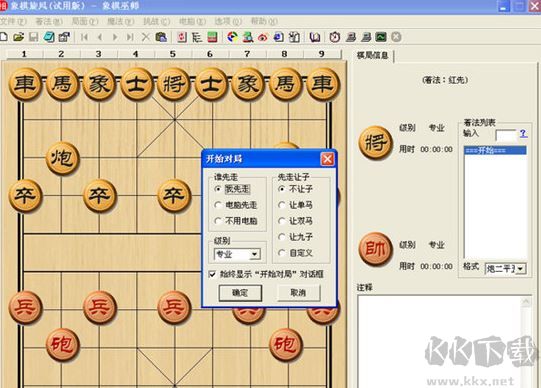Screen dimensions: 541x388
Task: Click the red 帥 side avatar
Action: coord(375,248)
